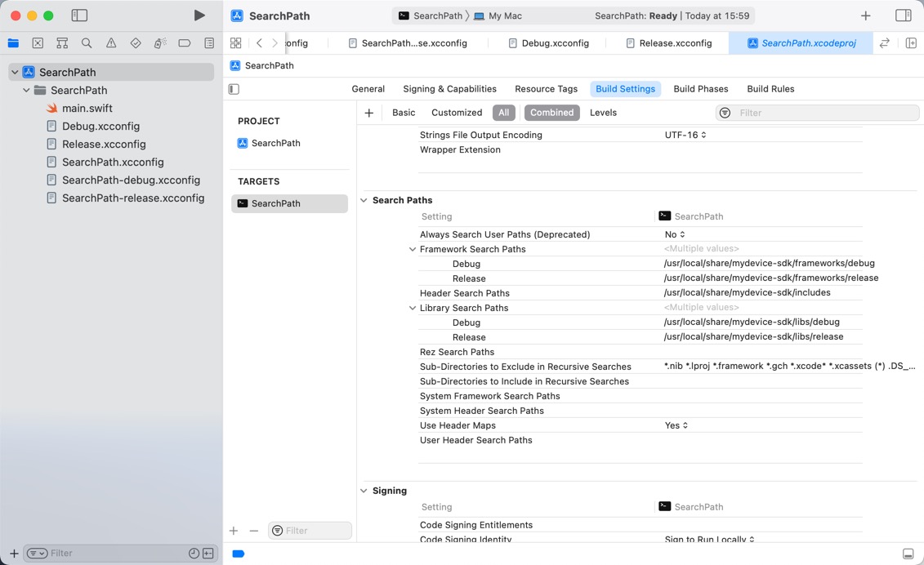The height and width of the screenshot is (565, 924).
Task: Click the build settings Filter field
Action: (817, 113)
